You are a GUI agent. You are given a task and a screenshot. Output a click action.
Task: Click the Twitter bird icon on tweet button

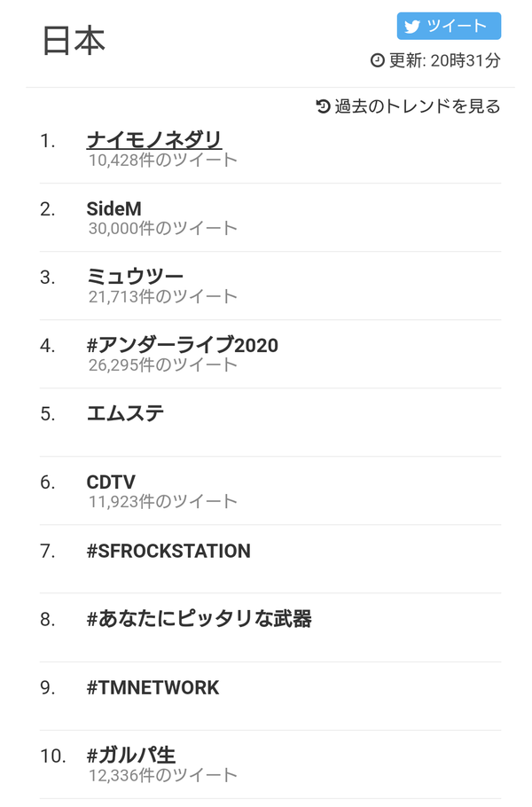click(x=412, y=27)
